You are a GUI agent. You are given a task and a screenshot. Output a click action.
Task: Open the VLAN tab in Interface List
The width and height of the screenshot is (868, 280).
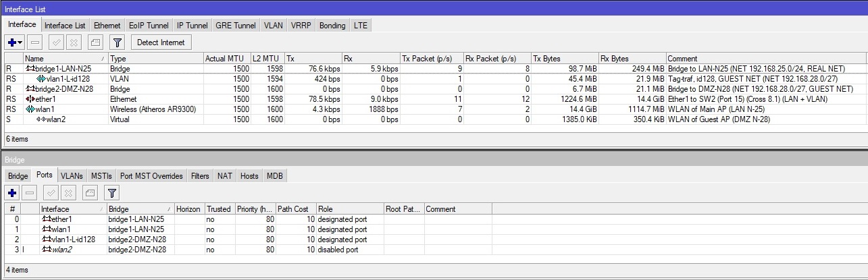point(274,26)
